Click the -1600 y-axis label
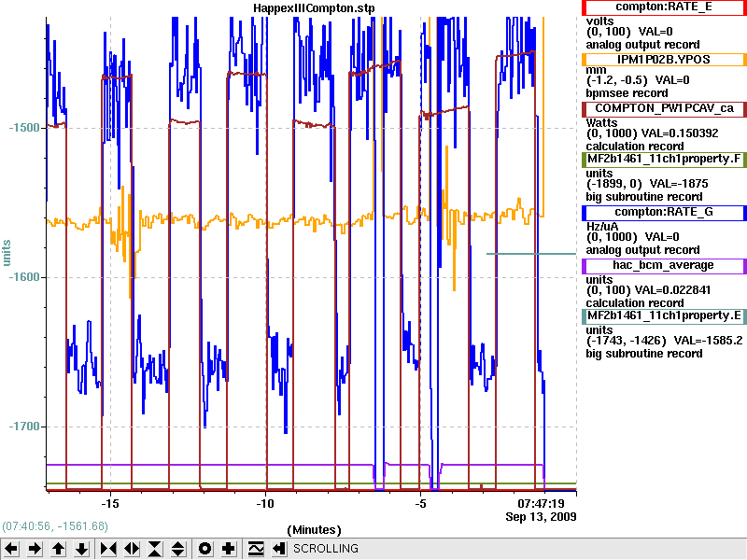 24,277
